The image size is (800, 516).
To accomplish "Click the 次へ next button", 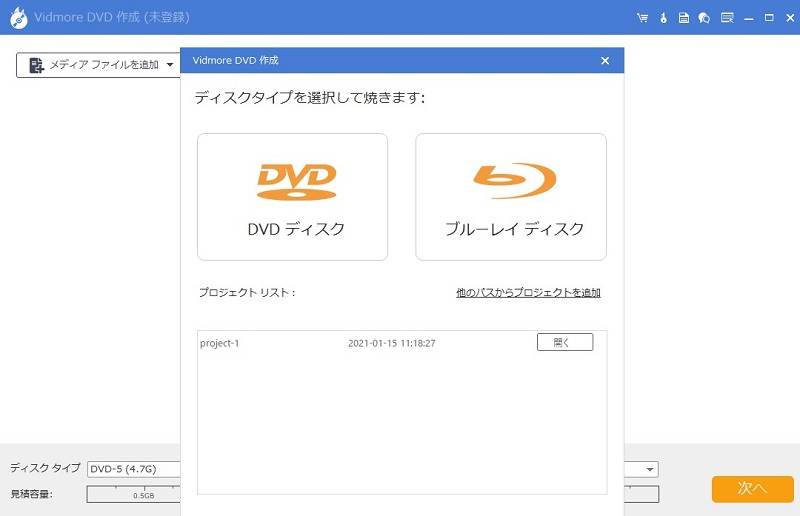I will click(753, 489).
